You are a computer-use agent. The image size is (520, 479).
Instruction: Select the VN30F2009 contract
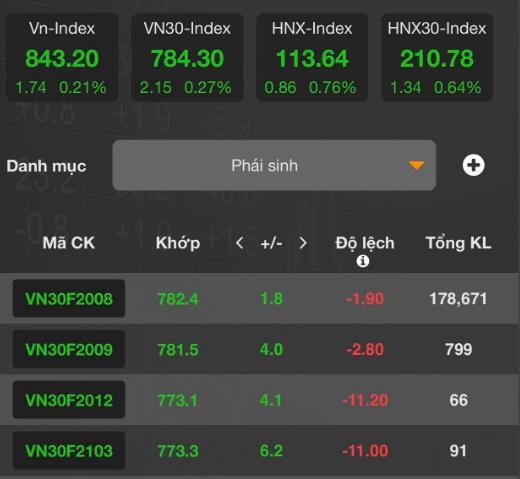(69, 349)
